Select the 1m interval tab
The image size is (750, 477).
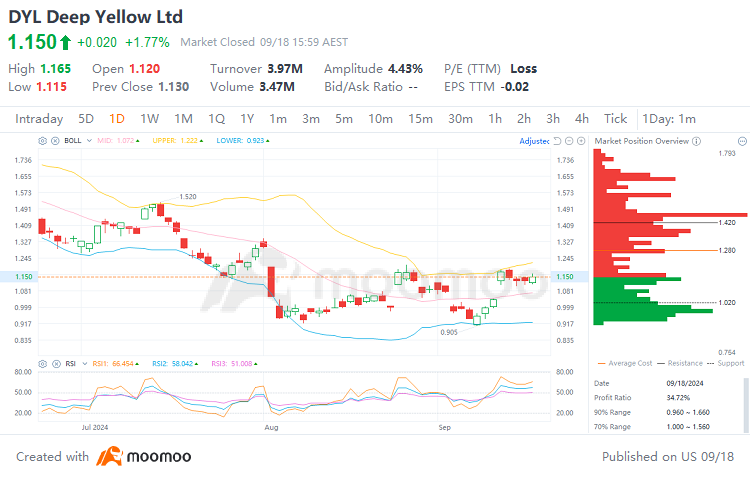pos(278,119)
